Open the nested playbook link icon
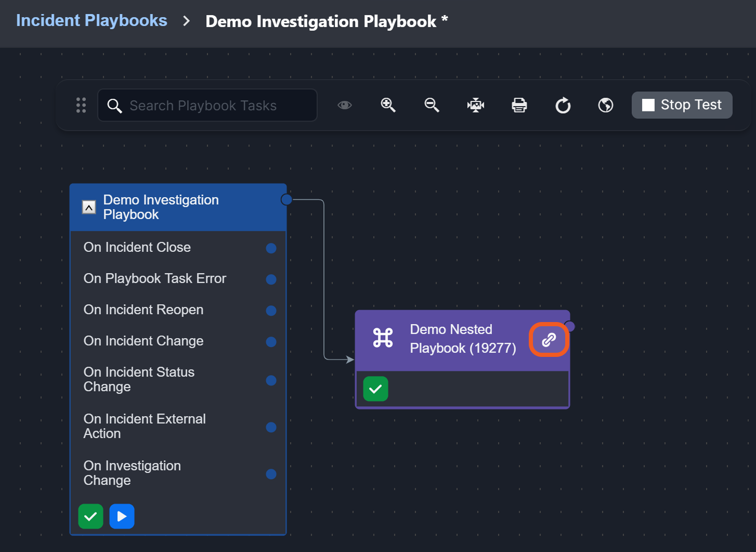756x552 pixels. pyautogui.click(x=549, y=340)
